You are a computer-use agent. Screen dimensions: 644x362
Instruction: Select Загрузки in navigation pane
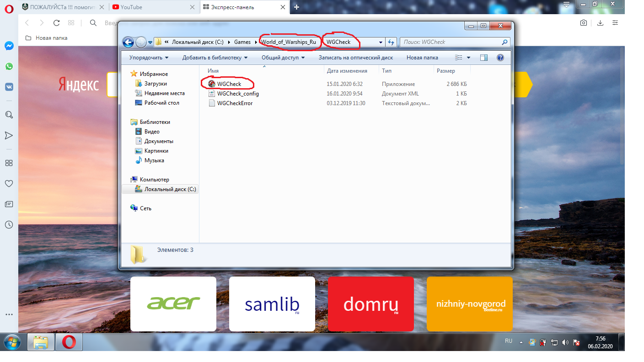[156, 84]
